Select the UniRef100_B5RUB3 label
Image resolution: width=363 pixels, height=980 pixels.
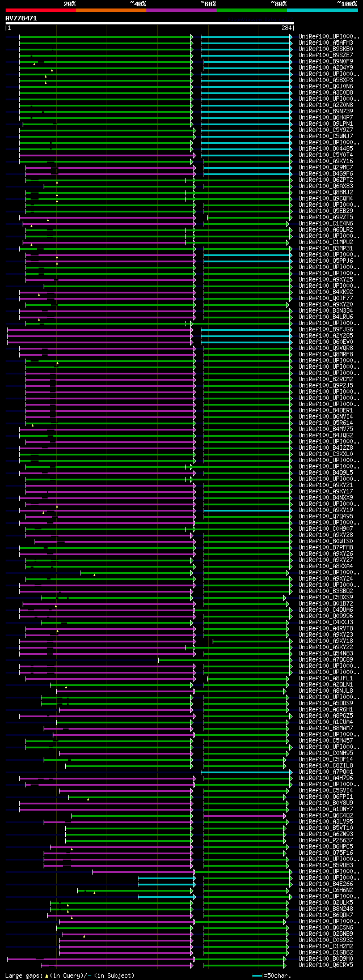click(326, 865)
